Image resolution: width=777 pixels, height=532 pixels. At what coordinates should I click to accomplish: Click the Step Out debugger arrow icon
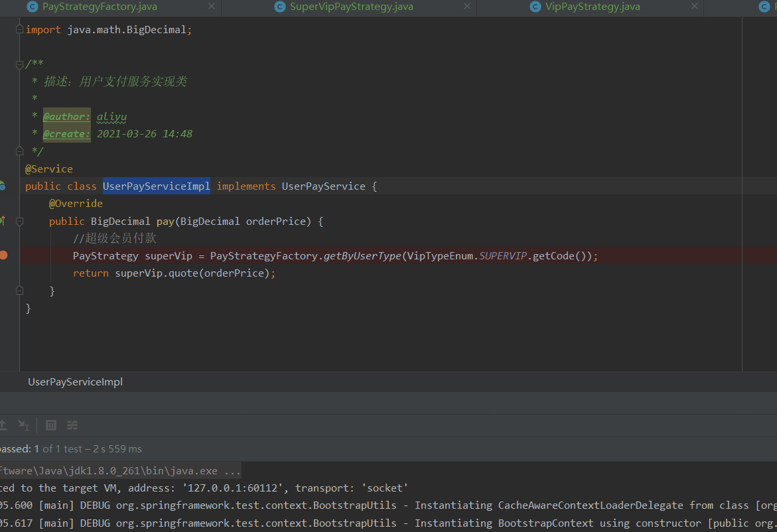(x=3, y=425)
